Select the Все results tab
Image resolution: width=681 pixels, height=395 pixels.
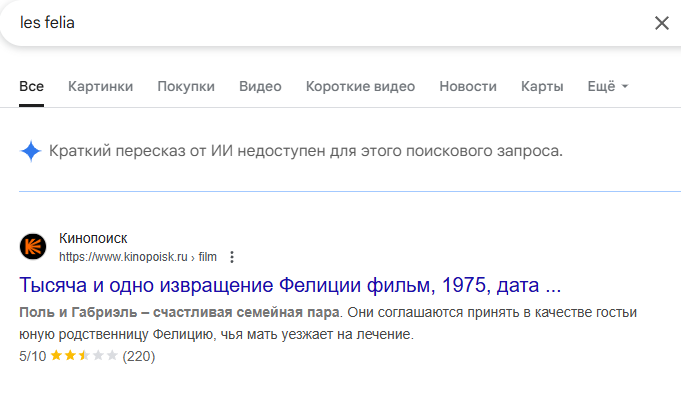[x=31, y=86]
